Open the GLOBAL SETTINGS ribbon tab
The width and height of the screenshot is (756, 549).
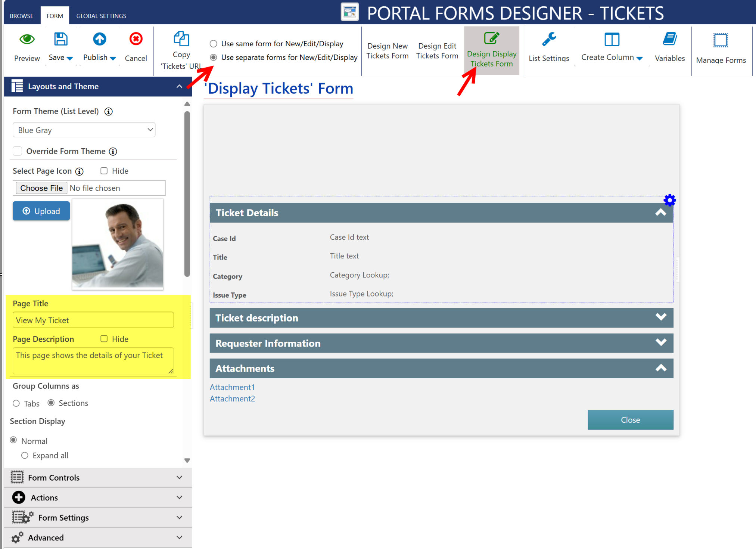[101, 16]
